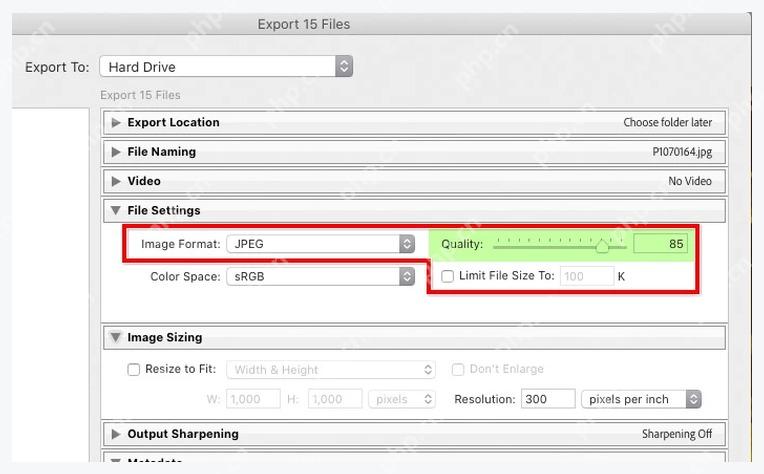
Task: Click the Export Location header label
Action: 173,122
